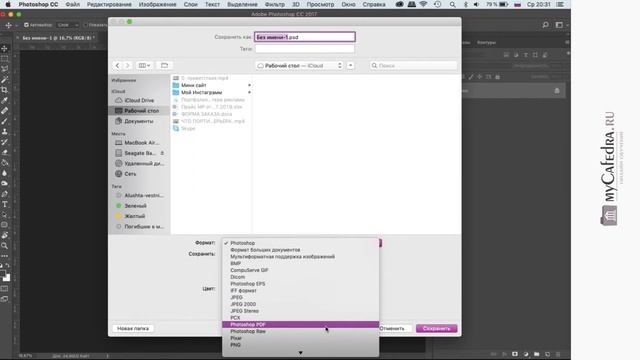
Task: Select the Move tool
Action: (x=4, y=49)
